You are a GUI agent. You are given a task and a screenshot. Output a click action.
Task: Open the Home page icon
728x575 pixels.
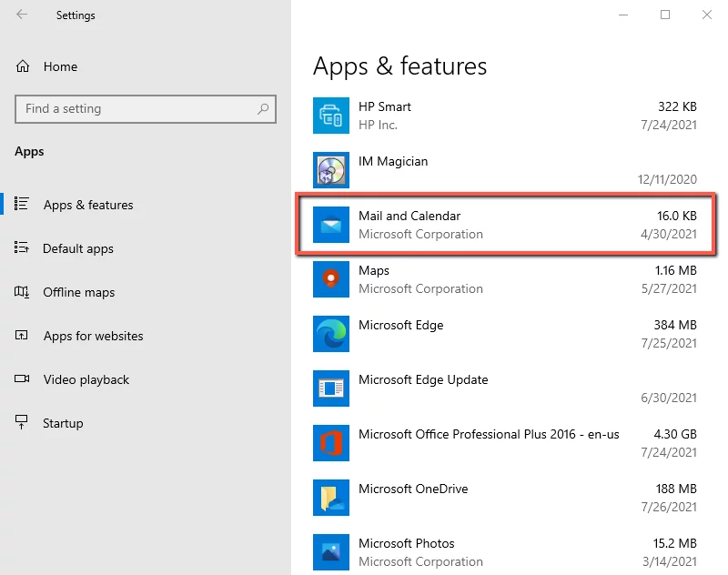coord(22,66)
